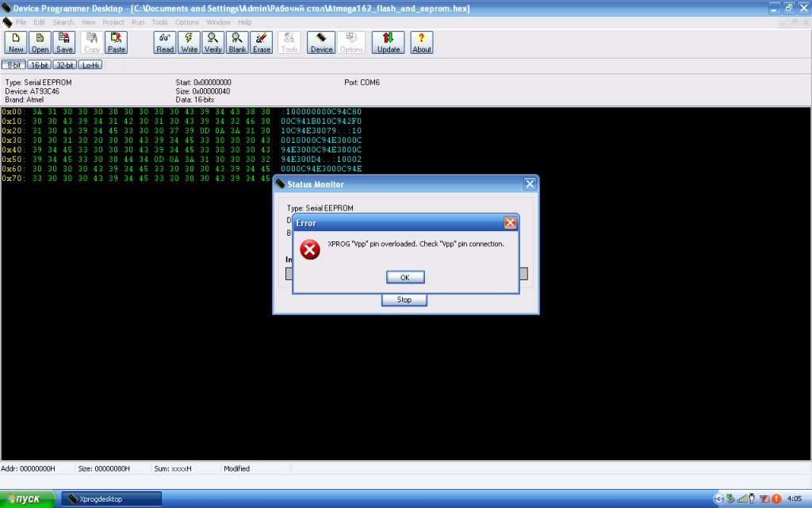This screenshot has height=508, width=812.
Task: Open the View menu
Action: [88, 22]
